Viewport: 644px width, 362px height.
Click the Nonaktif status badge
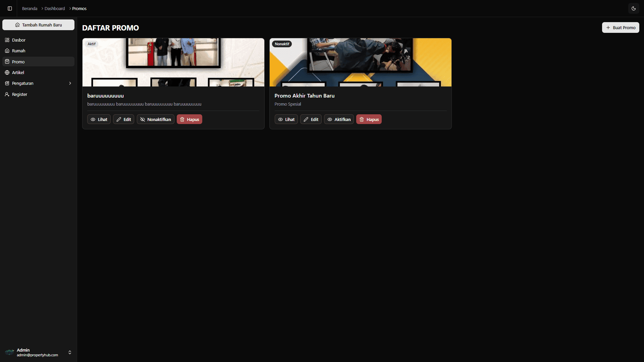(282, 44)
